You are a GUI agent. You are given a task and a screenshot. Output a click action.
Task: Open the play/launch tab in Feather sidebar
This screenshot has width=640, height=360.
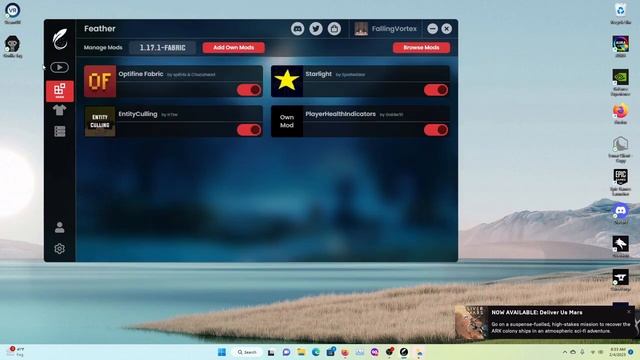pos(60,67)
